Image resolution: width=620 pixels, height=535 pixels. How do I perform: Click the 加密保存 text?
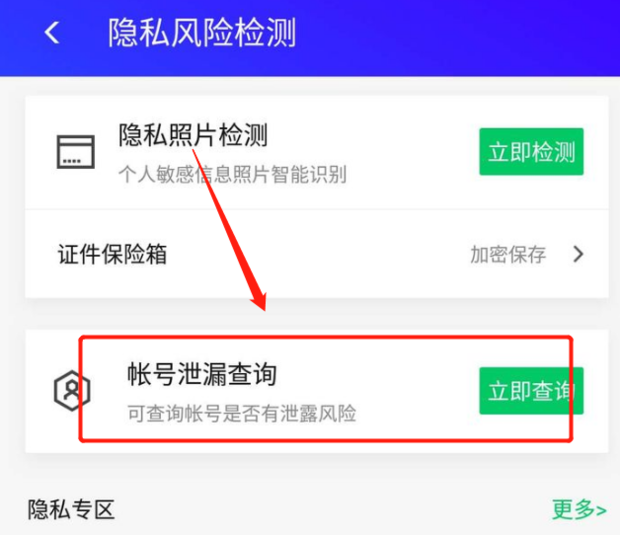tap(508, 254)
